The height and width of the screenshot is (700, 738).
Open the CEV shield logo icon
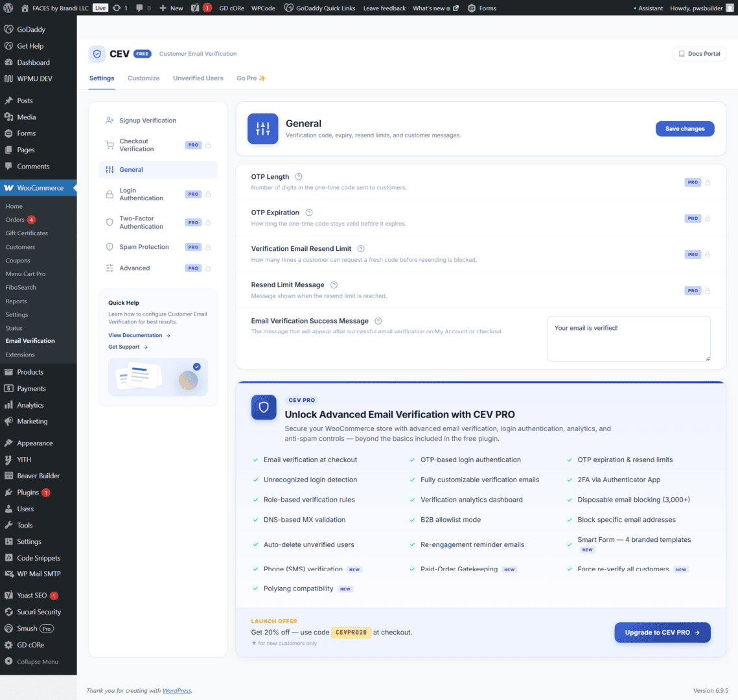click(97, 54)
